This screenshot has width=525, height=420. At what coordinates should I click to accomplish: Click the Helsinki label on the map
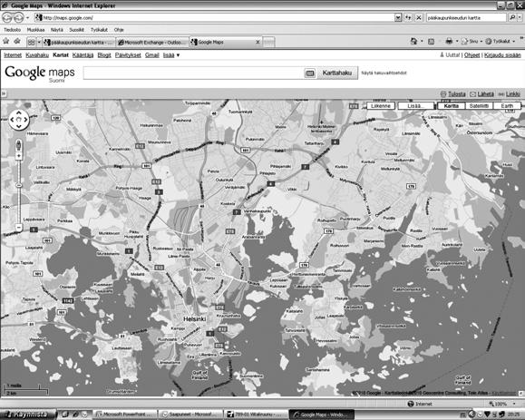coord(195,318)
